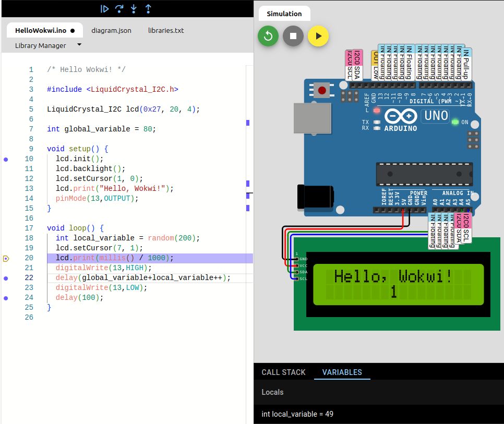Open the libraries.txt tab
The image size is (504, 424).
pos(166,30)
